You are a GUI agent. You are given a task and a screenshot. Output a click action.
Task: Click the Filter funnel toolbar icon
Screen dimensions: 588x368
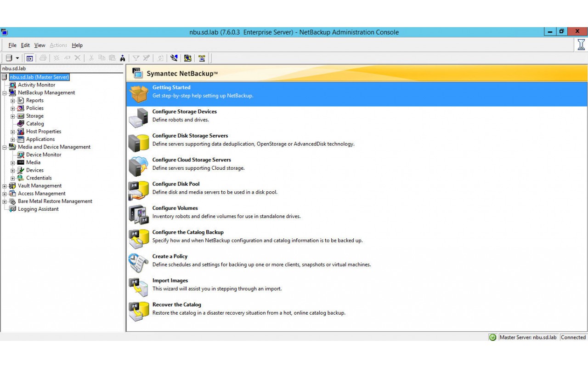[136, 58]
